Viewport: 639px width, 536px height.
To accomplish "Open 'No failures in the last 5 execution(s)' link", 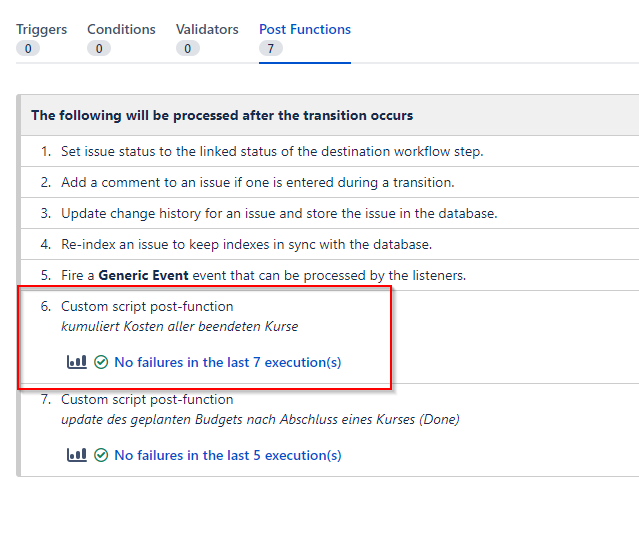I will (x=227, y=455).
